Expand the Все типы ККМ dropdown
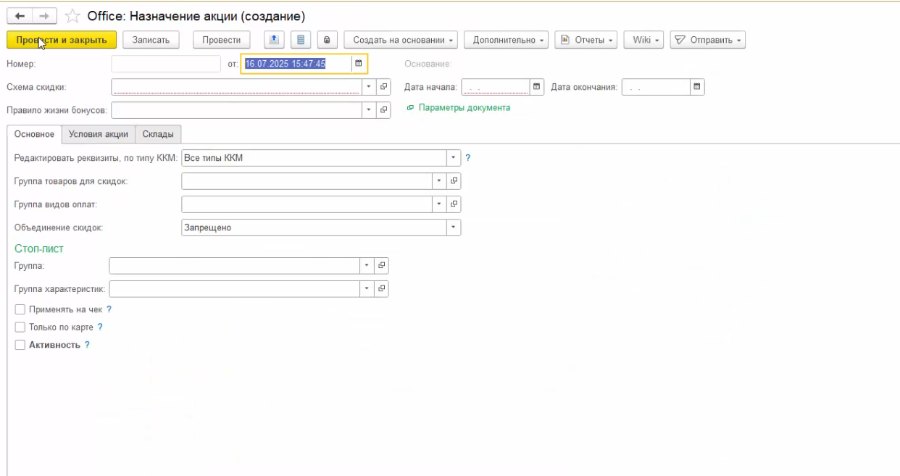Screen dimensions: 900x476 click(453, 158)
